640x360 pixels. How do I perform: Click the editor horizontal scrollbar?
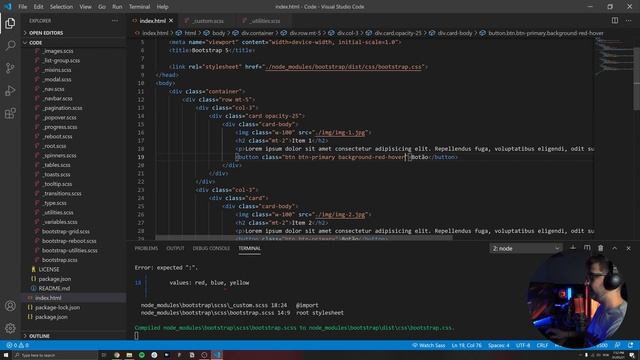click(x=304, y=238)
